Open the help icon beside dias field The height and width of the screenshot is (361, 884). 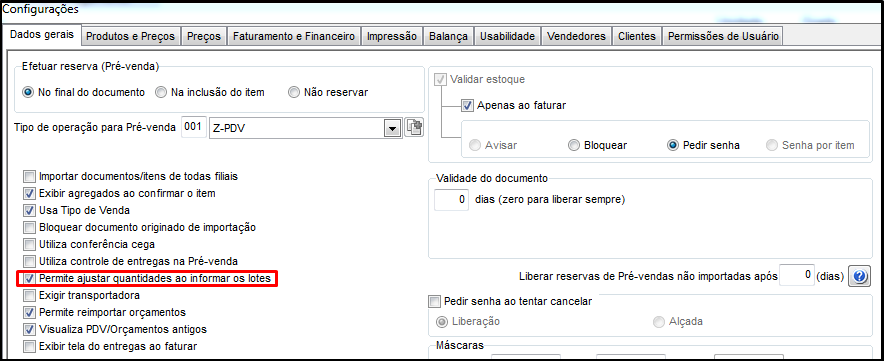[859, 276]
